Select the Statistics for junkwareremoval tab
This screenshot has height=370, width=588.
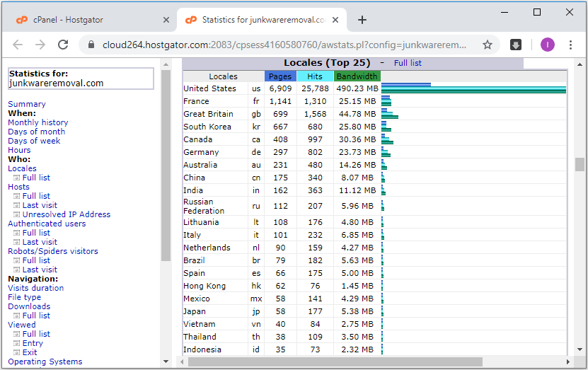coord(262,20)
